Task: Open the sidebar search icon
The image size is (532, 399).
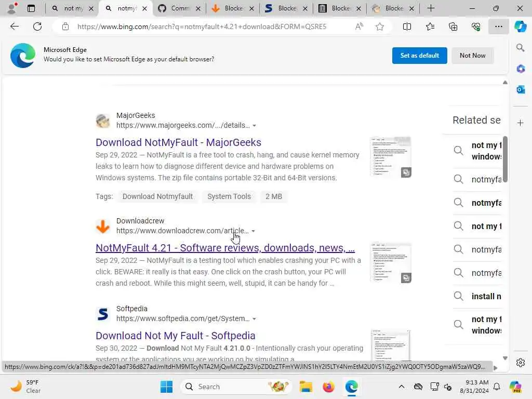Action: pos(521,47)
